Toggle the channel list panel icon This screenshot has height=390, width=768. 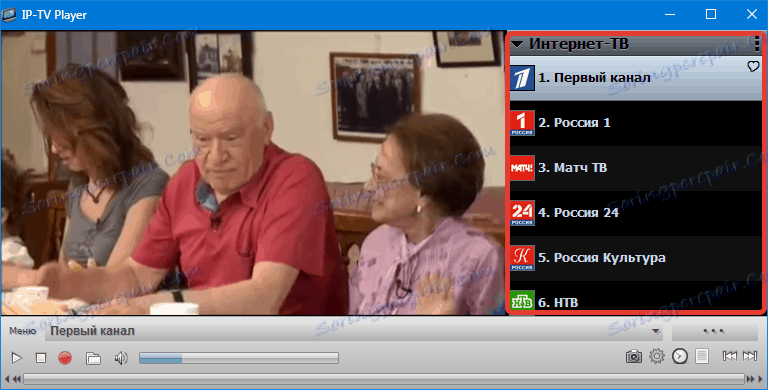coord(702,356)
